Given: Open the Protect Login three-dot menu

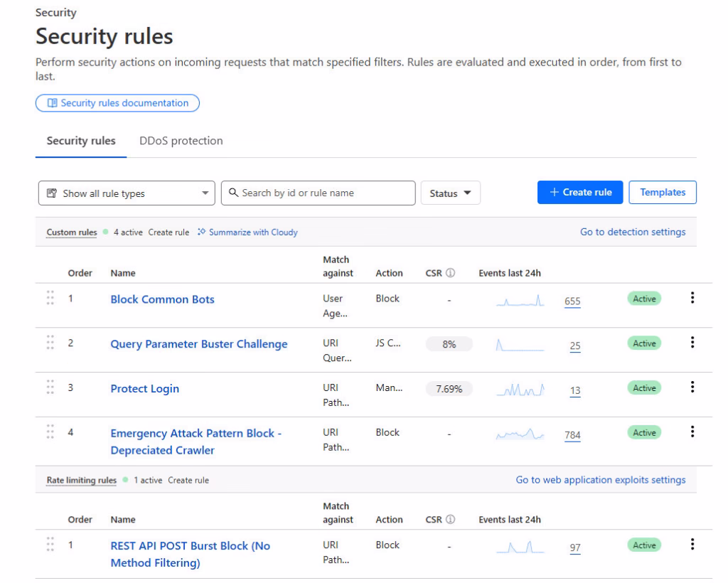Looking at the screenshot, I should (692, 387).
